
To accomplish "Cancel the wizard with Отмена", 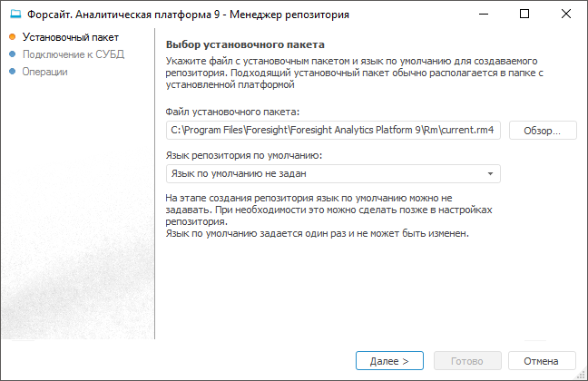I will click(x=542, y=360).
